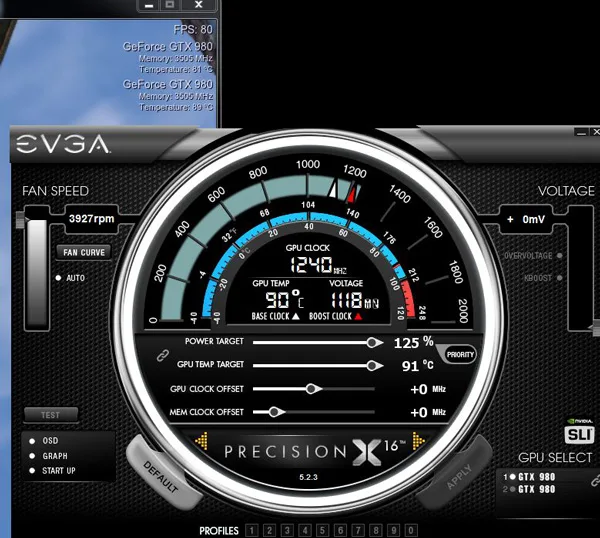600x538 pixels.
Task: Select profile slot 2
Action: click(x=269, y=530)
